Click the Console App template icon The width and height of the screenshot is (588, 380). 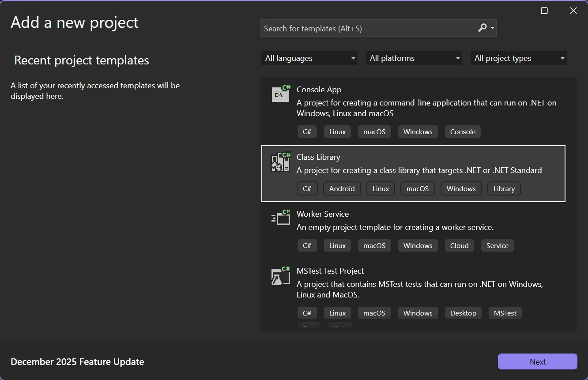[281, 93]
